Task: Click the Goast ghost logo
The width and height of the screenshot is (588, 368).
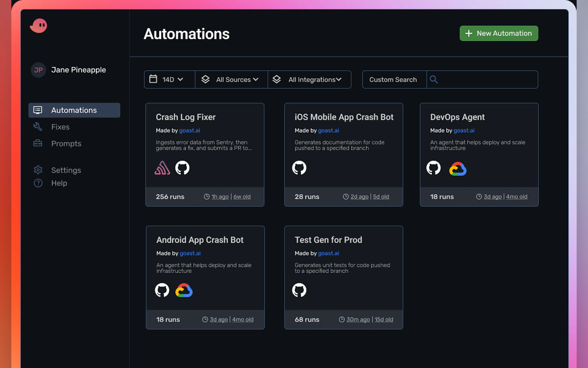Action: tap(38, 25)
